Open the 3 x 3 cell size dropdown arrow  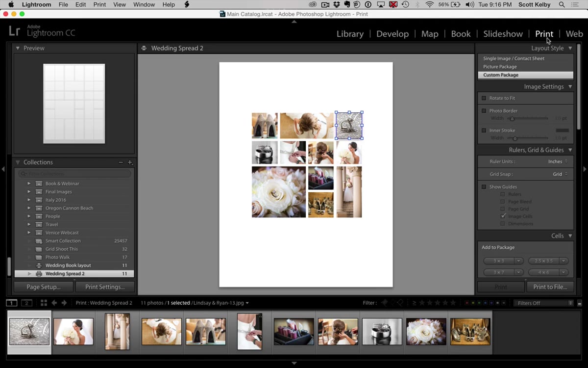[x=518, y=261]
